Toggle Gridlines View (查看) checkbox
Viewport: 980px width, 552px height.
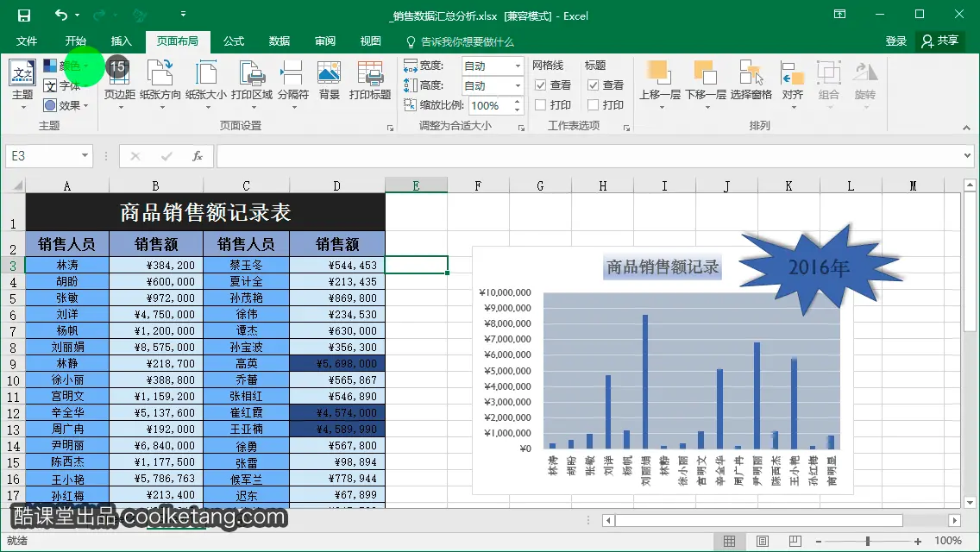click(x=541, y=85)
